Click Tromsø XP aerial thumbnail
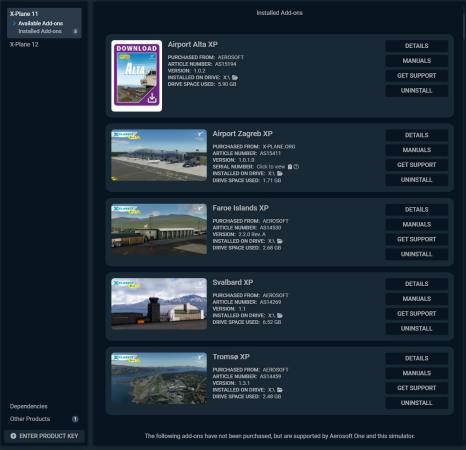 (x=159, y=378)
